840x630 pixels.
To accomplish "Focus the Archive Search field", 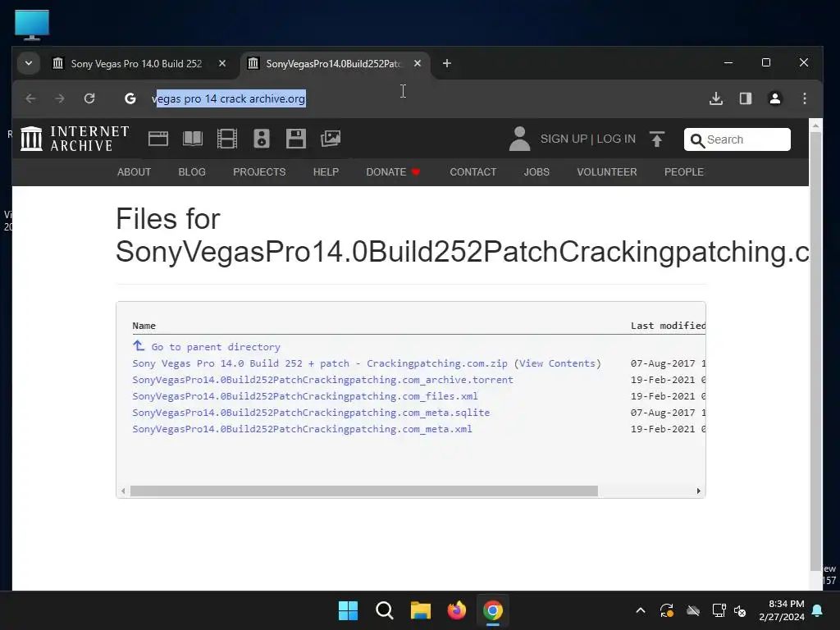I will click(x=737, y=139).
